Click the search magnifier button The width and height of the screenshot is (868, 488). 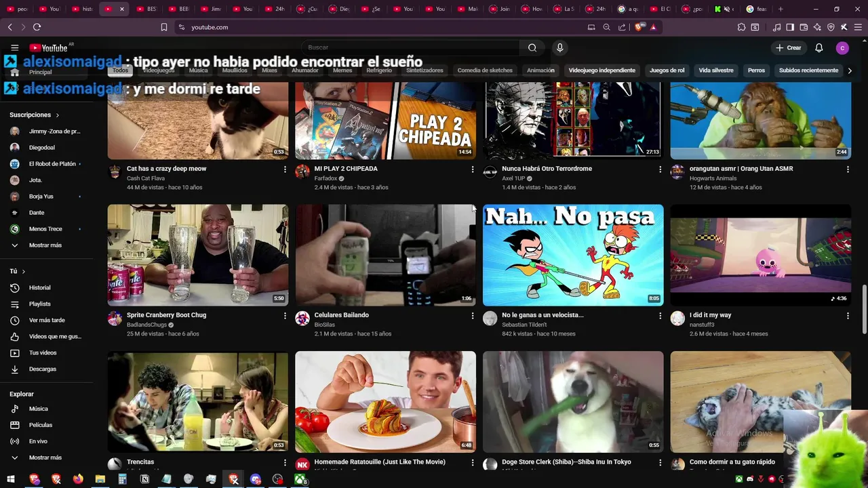pyautogui.click(x=532, y=47)
